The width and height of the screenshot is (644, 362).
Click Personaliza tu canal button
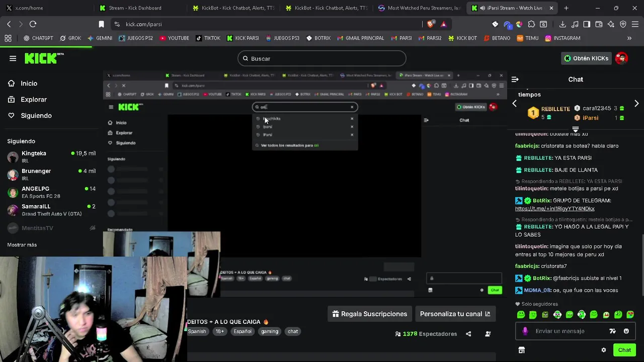(x=455, y=314)
